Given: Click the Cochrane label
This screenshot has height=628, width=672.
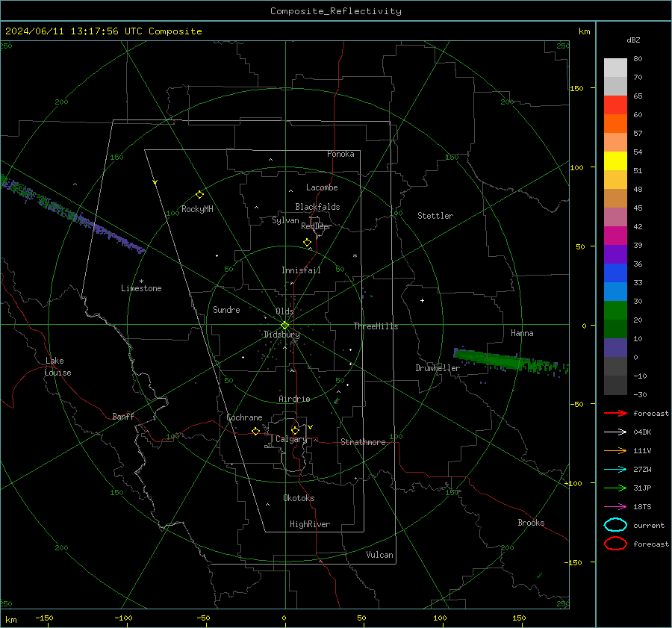Looking at the screenshot, I should click(x=244, y=417).
